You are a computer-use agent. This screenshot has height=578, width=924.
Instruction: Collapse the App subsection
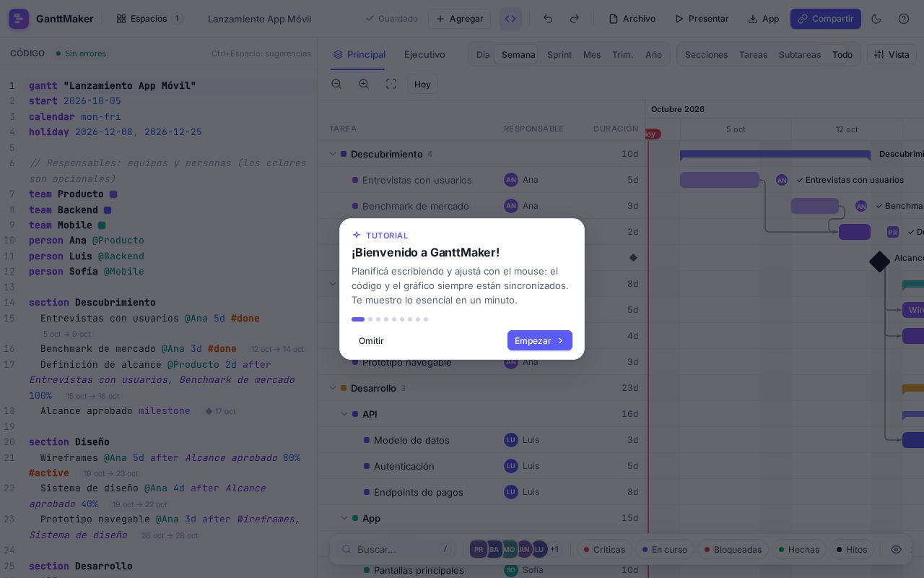[x=344, y=518]
